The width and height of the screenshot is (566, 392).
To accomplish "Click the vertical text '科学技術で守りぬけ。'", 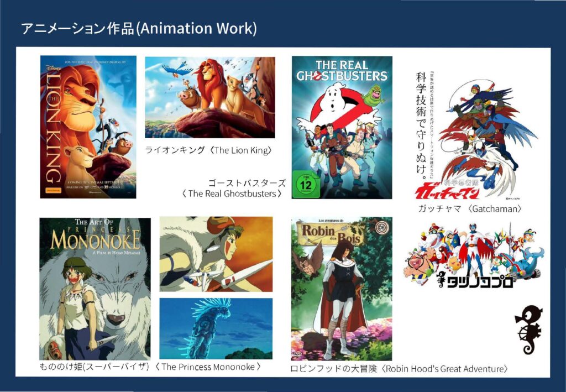I will click(x=421, y=126).
